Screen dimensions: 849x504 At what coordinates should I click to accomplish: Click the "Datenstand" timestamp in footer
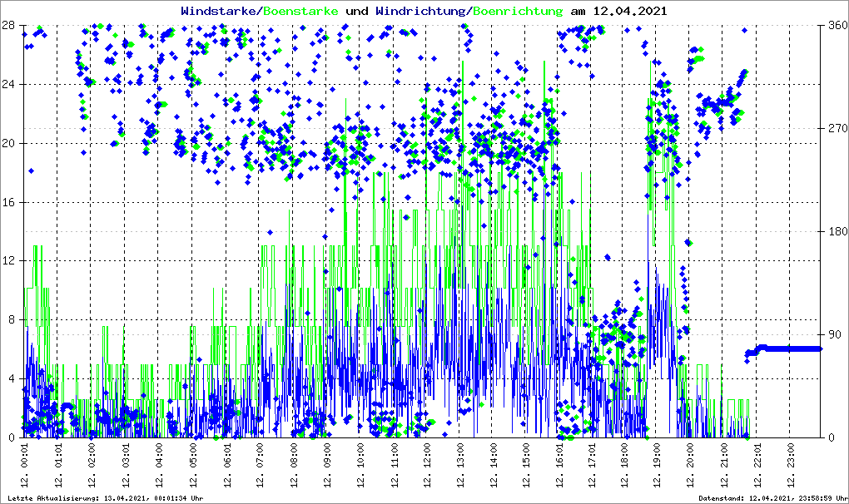[772, 498]
